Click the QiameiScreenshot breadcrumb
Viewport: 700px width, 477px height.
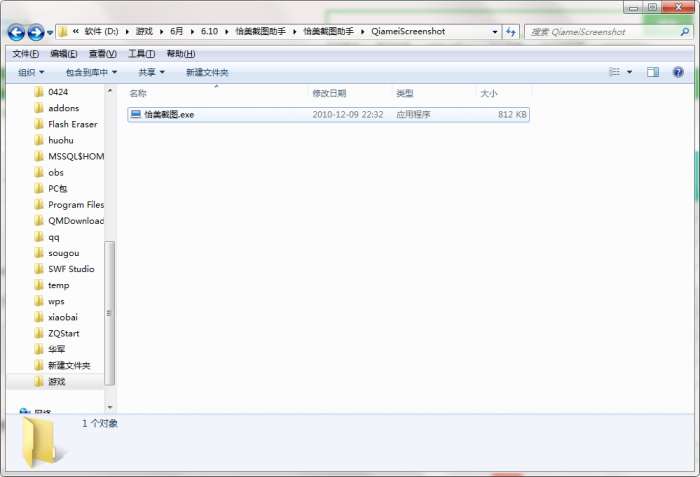[408, 31]
